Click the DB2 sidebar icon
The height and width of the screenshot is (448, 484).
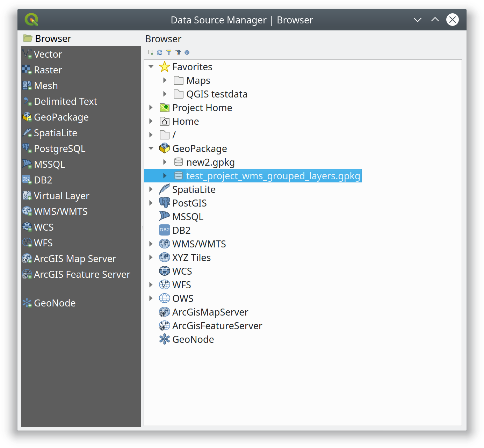(27, 180)
